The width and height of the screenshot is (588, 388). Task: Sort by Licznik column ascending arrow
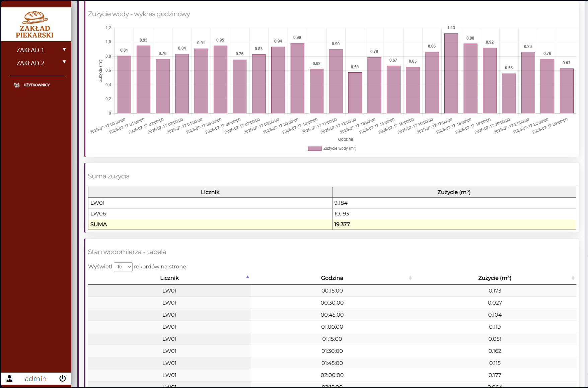(x=247, y=277)
